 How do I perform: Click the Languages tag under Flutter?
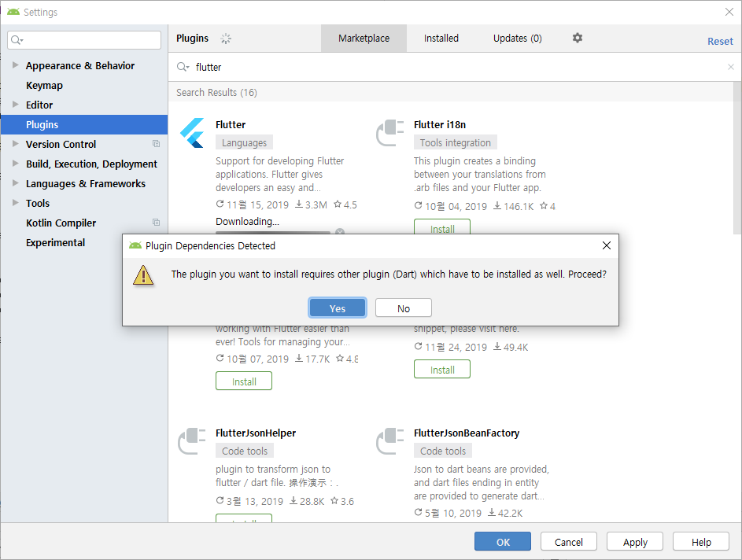click(x=244, y=142)
